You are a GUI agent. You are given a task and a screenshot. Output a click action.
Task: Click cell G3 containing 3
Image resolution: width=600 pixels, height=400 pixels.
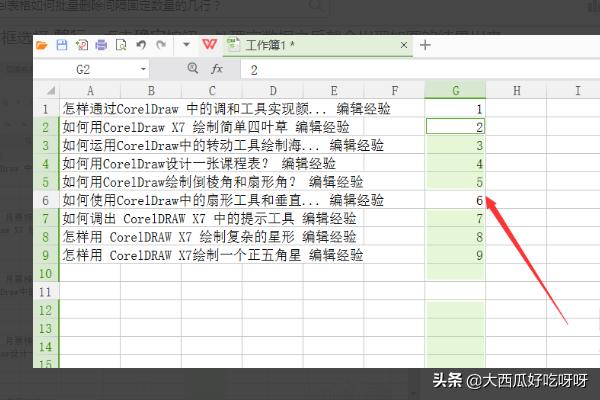(x=455, y=145)
